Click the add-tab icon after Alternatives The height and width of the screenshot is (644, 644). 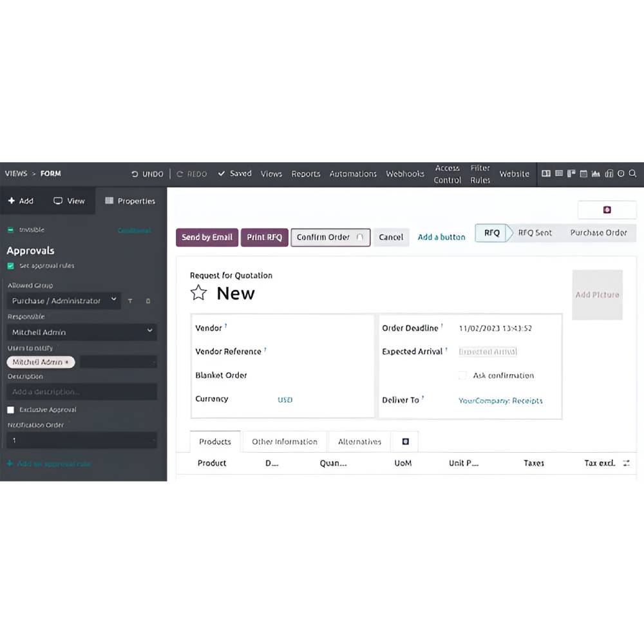click(x=405, y=441)
